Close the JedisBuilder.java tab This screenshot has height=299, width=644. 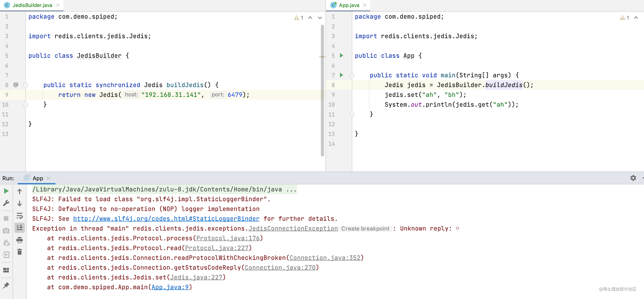(58, 5)
